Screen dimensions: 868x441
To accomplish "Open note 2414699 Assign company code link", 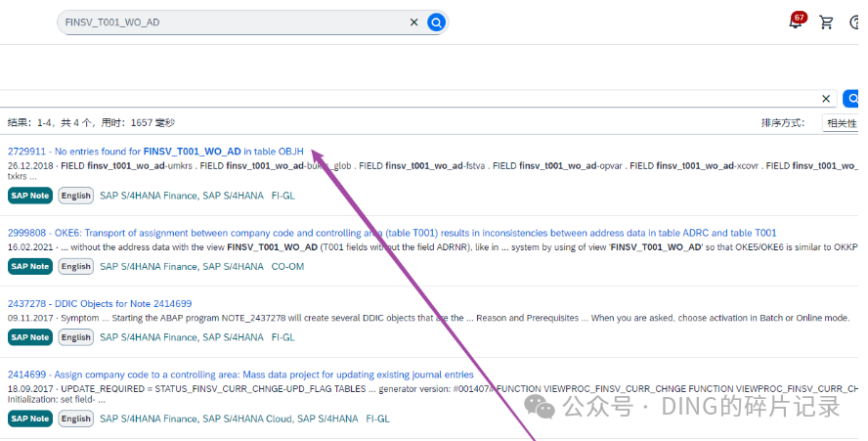I will [x=240, y=375].
